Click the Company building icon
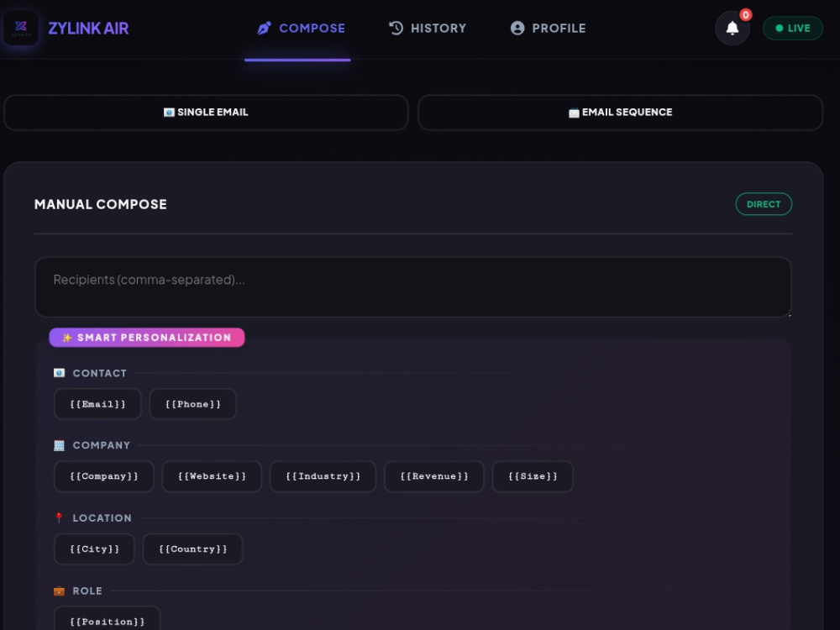The height and width of the screenshot is (630, 840). (x=59, y=445)
